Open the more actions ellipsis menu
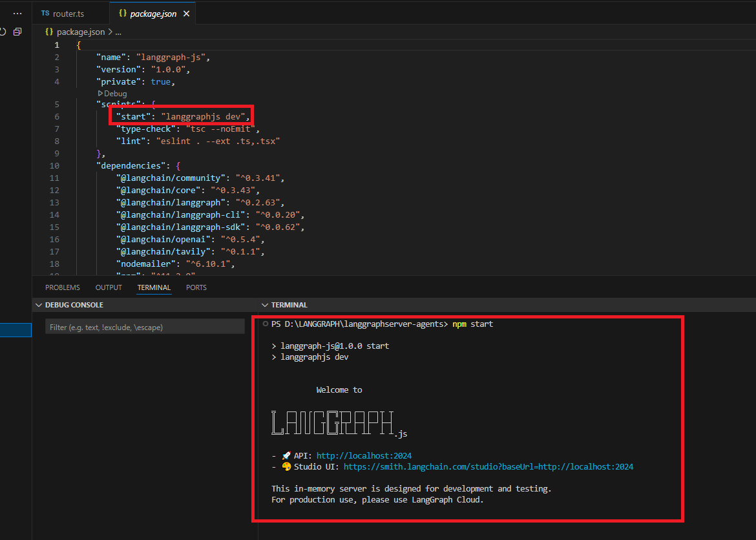Viewport: 756px width, 540px height. [x=17, y=14]
